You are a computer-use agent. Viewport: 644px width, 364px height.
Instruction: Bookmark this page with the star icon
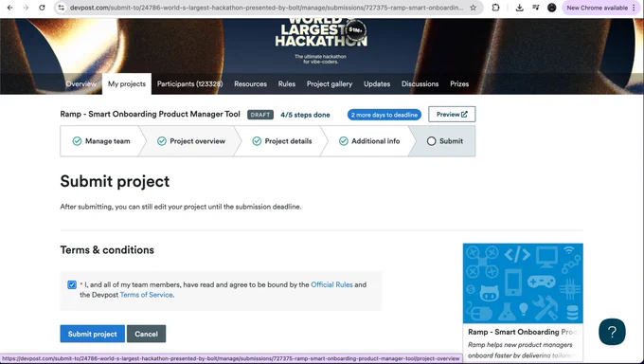[x=474, y=8]
